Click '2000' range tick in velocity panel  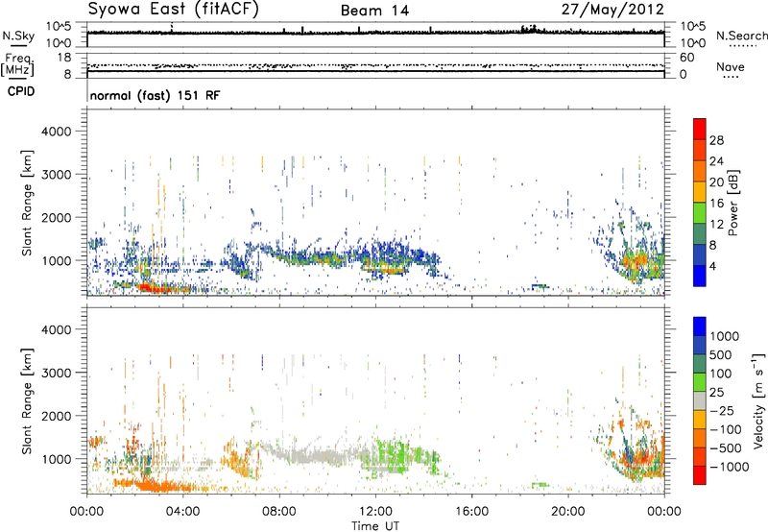[x=56, y=416]
